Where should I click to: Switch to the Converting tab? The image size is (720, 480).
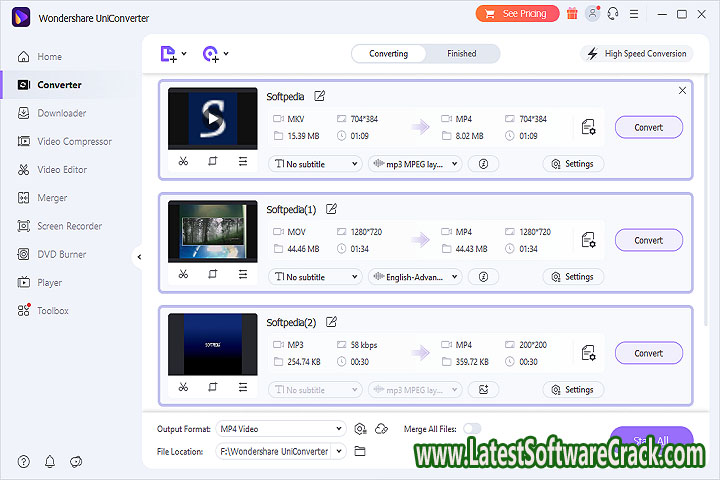click(x=388, y=54)
